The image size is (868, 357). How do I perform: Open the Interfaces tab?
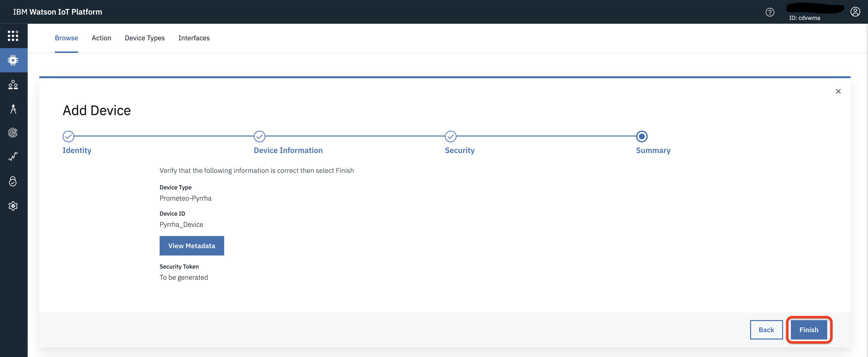click(x=194, y=38)
